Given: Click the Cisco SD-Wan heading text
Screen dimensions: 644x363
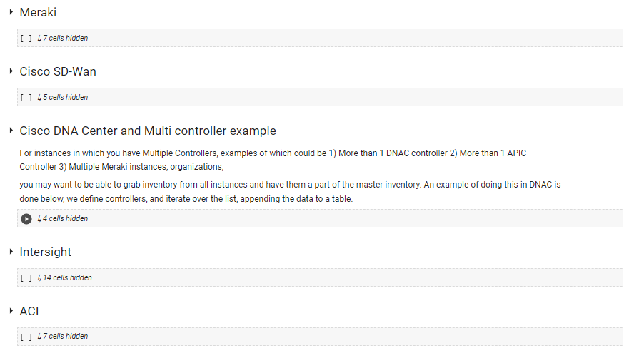Looking at the screenshot, I should click(x=58, y=71).
